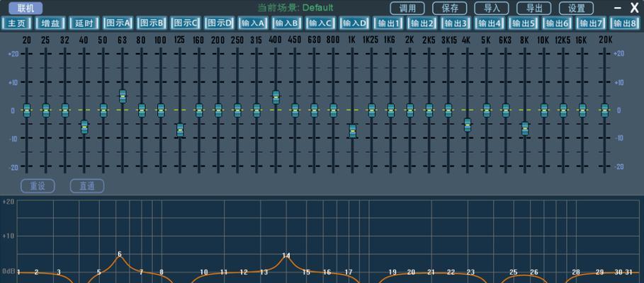The height and width of the screenshot is (283, 644).
Task: Click the 联机 connect button
Action: [x=25, y=8]
